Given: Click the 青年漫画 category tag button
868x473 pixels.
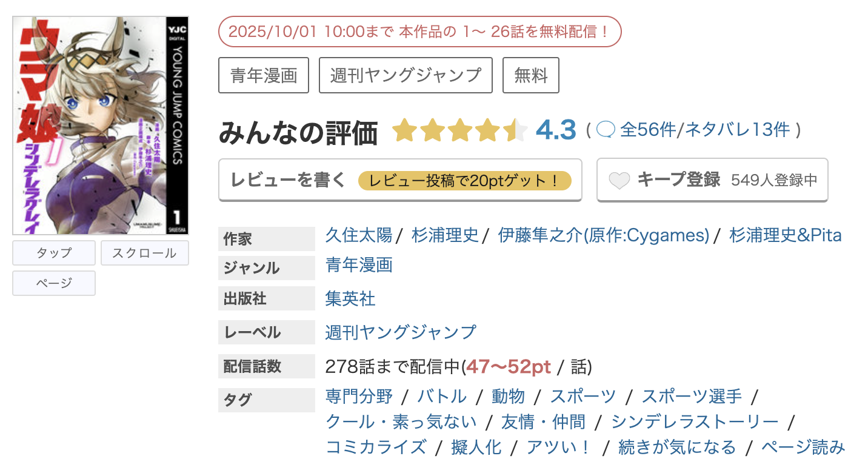Looking at the screenshot, I should (x=264, y=75).
